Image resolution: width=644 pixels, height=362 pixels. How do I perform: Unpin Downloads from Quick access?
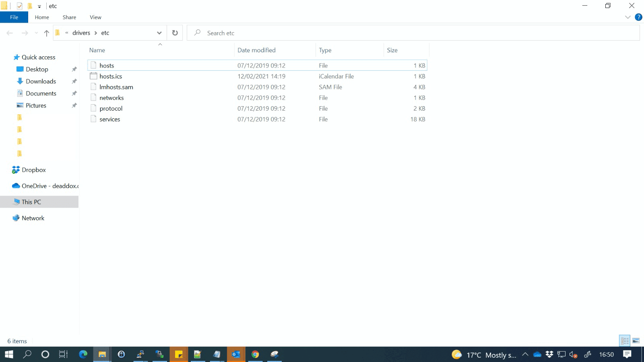[x=74, y=81]
